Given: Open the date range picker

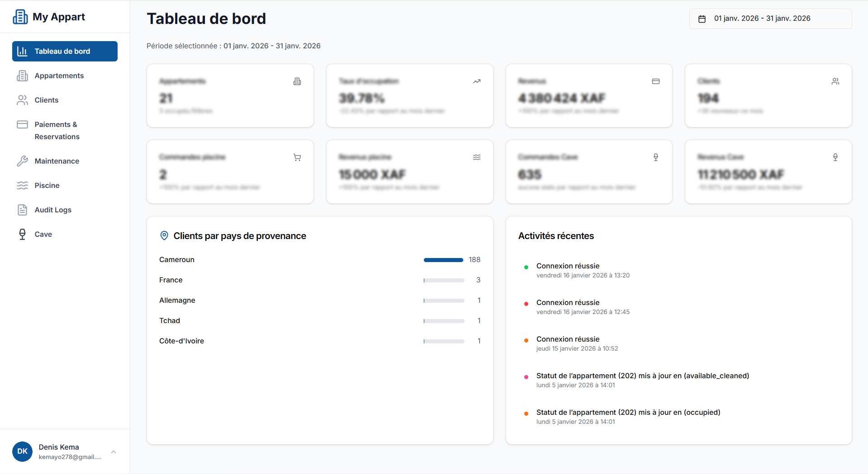Looking at the screenshot, I should 770,19.
